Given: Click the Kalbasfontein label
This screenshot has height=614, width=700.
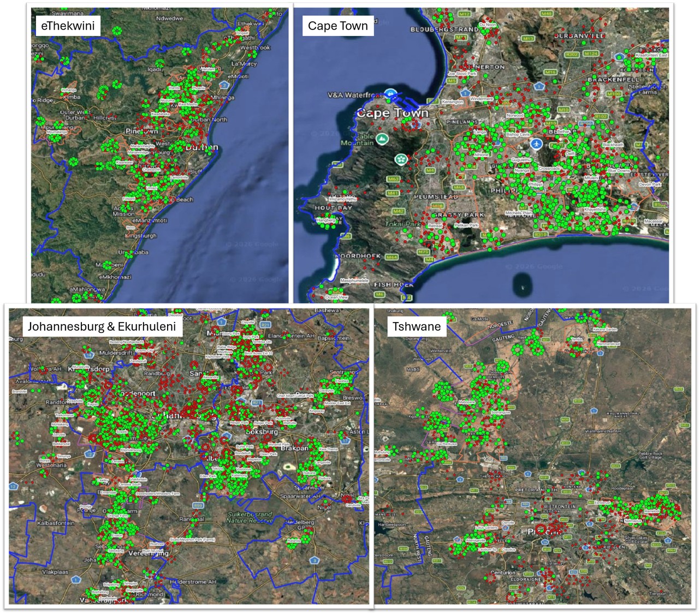Looking at the screenshot, I should (55, 523).
